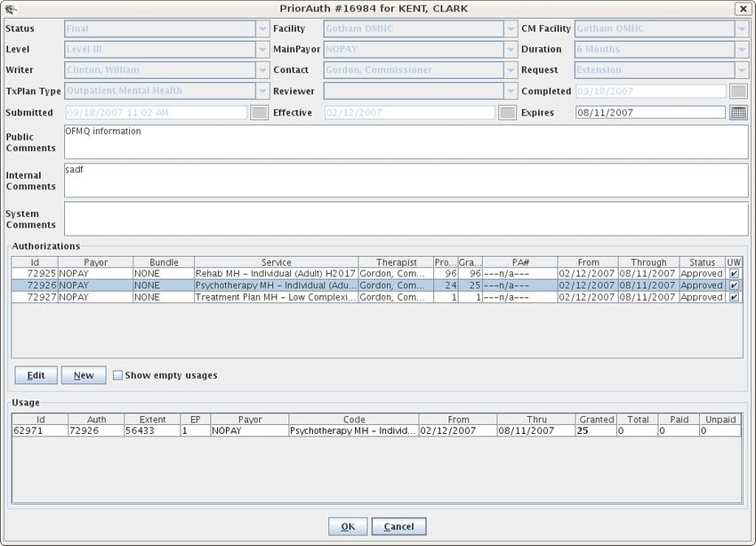Viewport: 756px width, 546px height.
Task: Click the Unpaid column header in Usage
Action: click(720, 419)
